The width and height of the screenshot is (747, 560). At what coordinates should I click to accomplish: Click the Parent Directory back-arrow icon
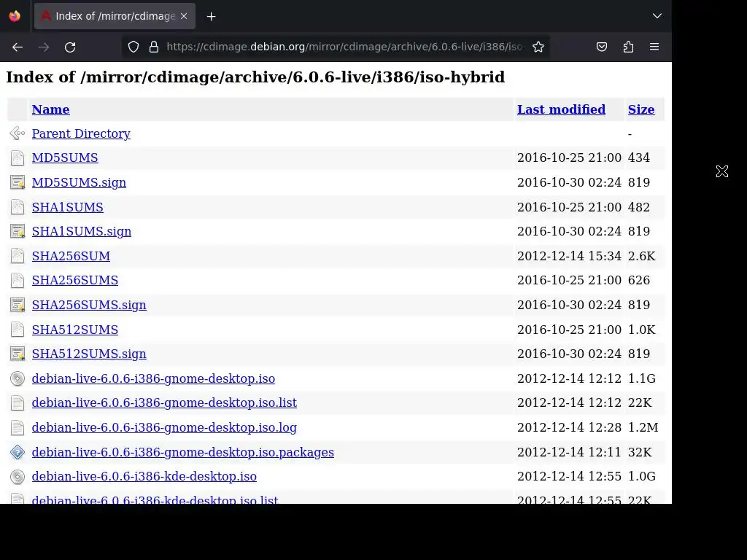coord(18,133)
